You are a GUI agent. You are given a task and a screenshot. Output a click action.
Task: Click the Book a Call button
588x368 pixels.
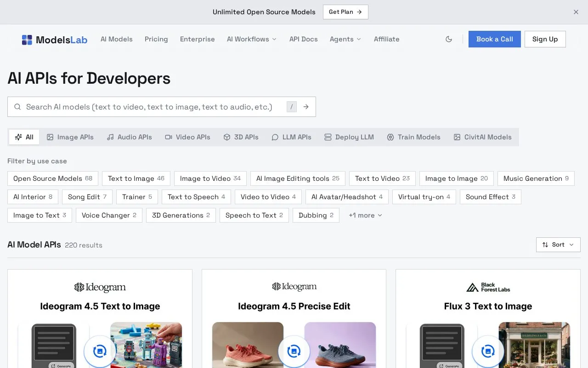pos(495,39)
